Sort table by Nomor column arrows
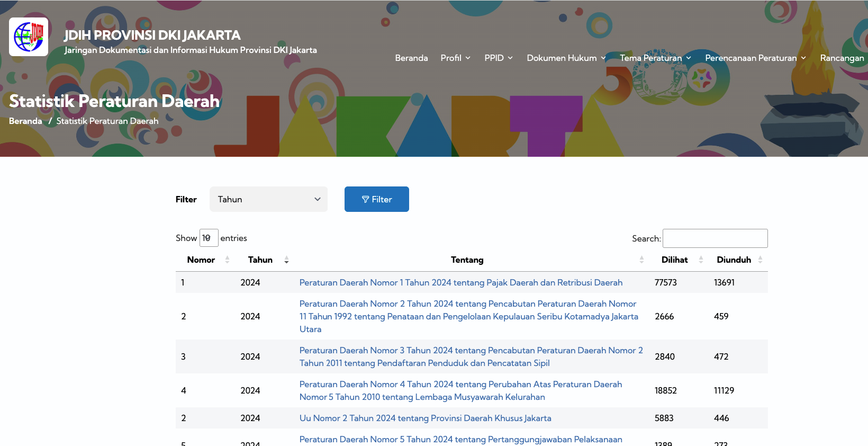Viewport: 868px width, 446px height. (x=227, y=260)
